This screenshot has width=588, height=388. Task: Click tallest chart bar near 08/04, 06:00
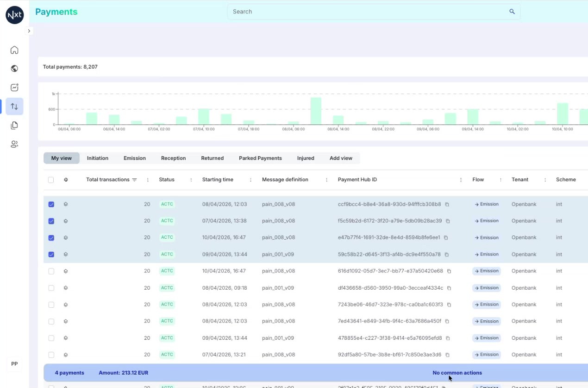(316, 111)
